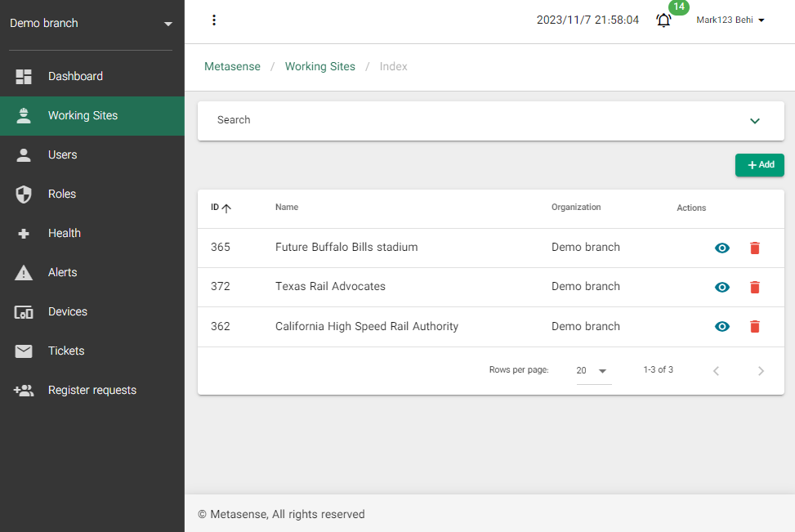Click the Alerts warning triangle icon
Viewport: 795px width, 532px height.
point(24,273)
